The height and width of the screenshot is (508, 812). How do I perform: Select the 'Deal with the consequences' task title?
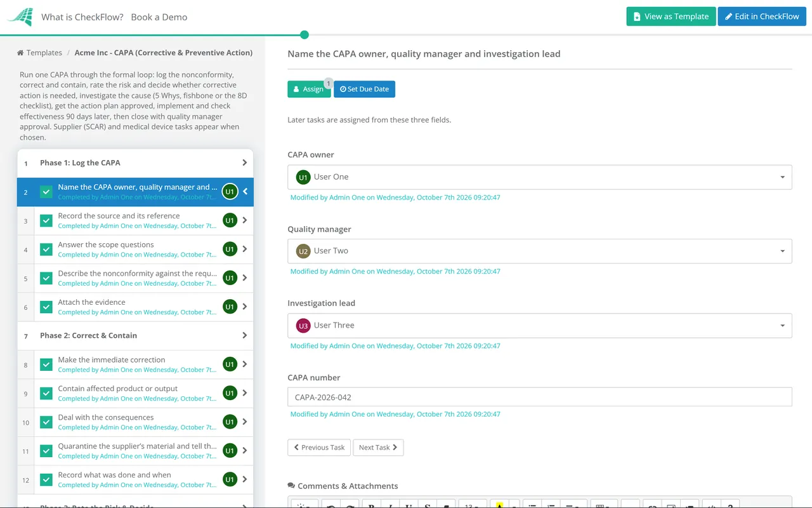(x=106, y=418)
